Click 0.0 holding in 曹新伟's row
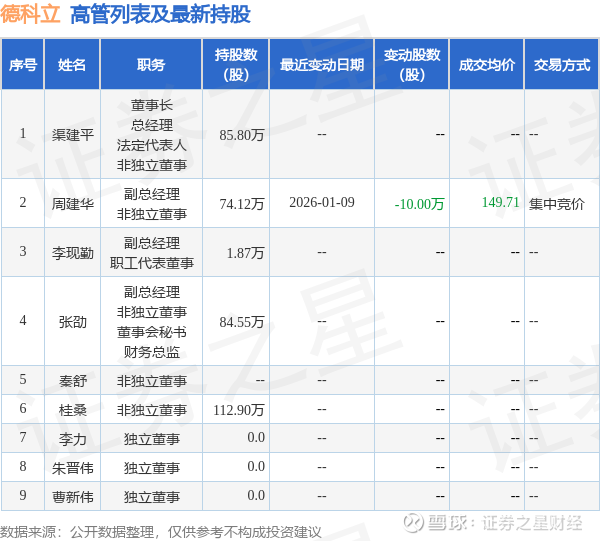Viewport: 600px width, 541px height. [x=256, y=495]
